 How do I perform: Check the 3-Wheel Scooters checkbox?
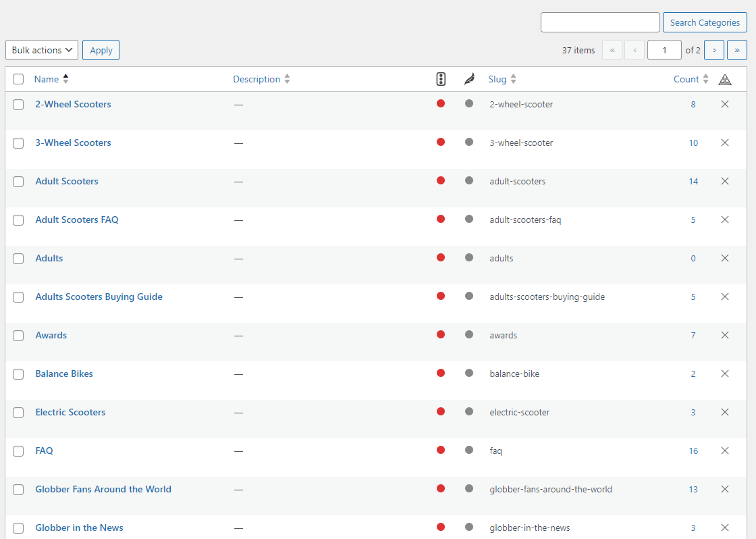(18, 143)
